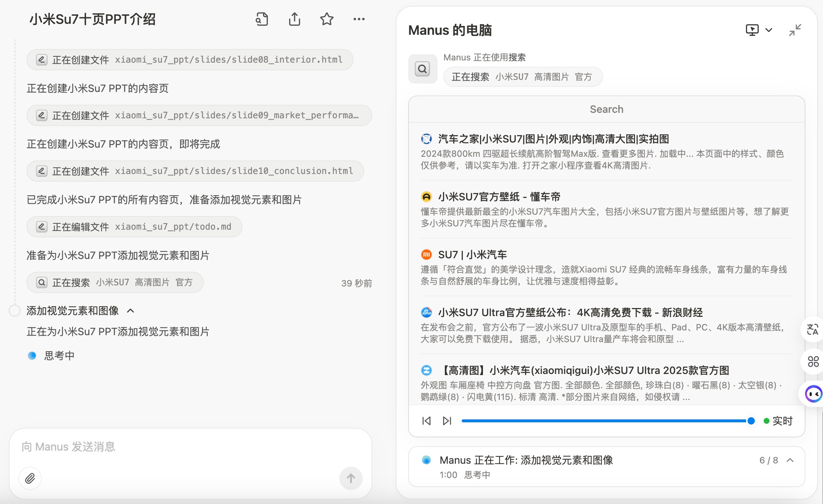Open 【高清图】小米SU7 Ultra 2025款官方图 result
The height and width of the screenshot is (504, 823).
pyautogui.click(x=583, y=371)
